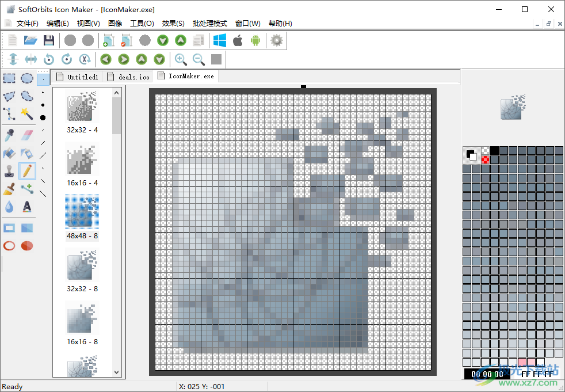Choose the rectangular selection tool
The image size is (565, 392).
(8, 78)
